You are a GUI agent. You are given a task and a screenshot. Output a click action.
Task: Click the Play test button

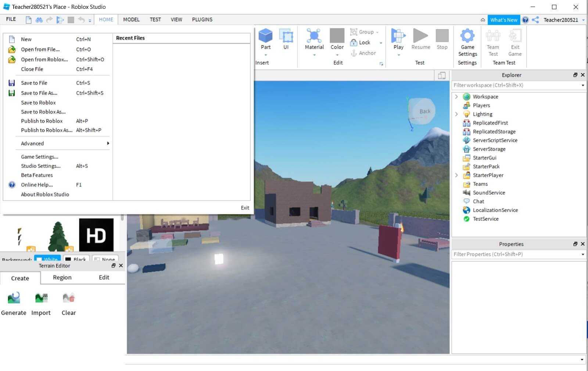pyautogui.click(x=398, y=36)
